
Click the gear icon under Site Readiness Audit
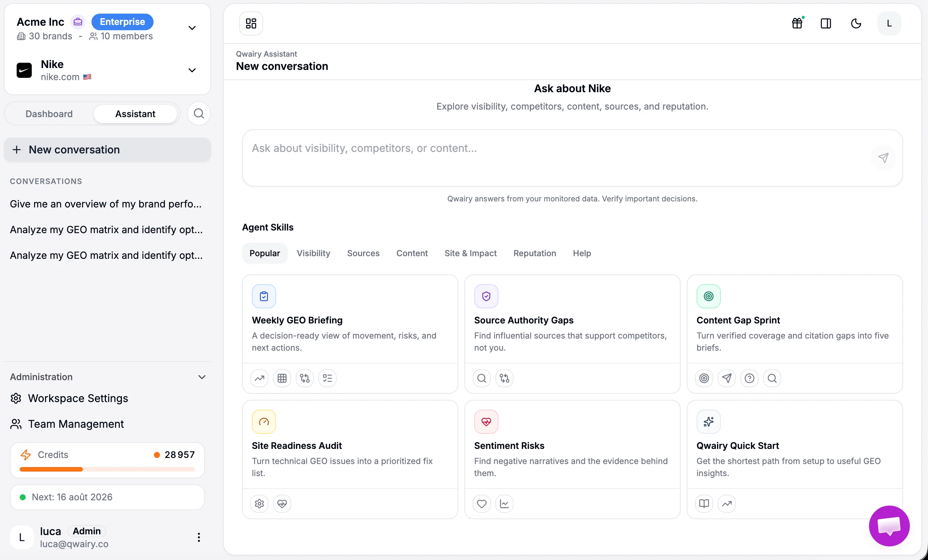coord(259,504)
